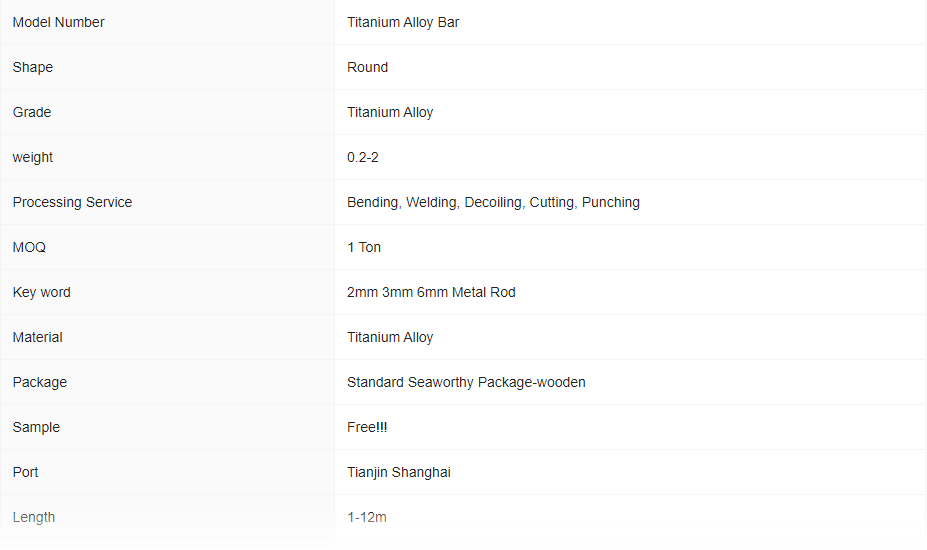Select the "Titanium Alloy Bar" value text
Screen dimensions: 927x550
click(x=403, y=22)
